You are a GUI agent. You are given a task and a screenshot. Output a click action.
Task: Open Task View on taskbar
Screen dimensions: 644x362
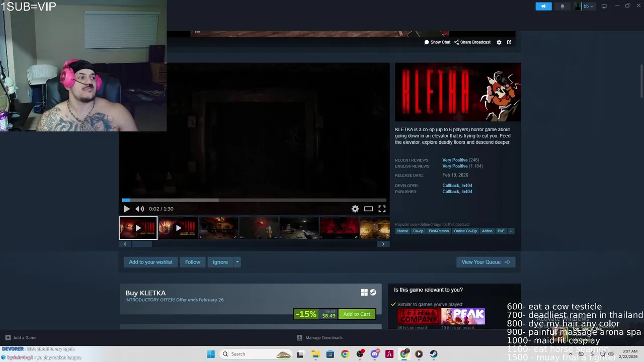coord(300,354)
